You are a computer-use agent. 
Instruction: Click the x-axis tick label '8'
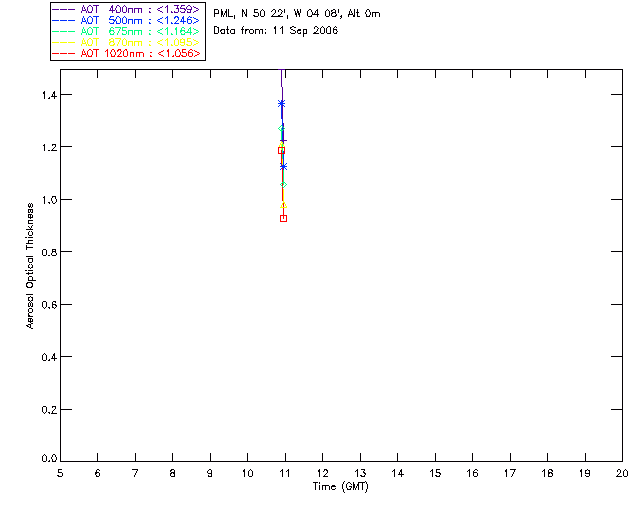coord(173,473)
